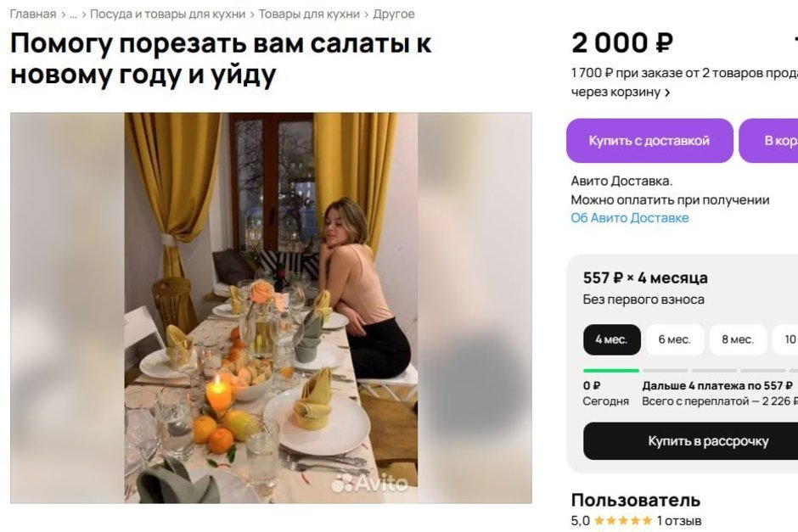This screenshot has height=532, width=798.
Task: Switch to the 8 мес. installment term
Action: (x=738, y=339)
